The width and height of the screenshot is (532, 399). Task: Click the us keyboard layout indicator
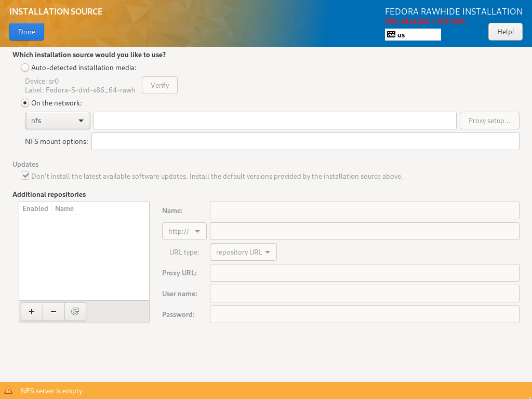coord(413,35)
